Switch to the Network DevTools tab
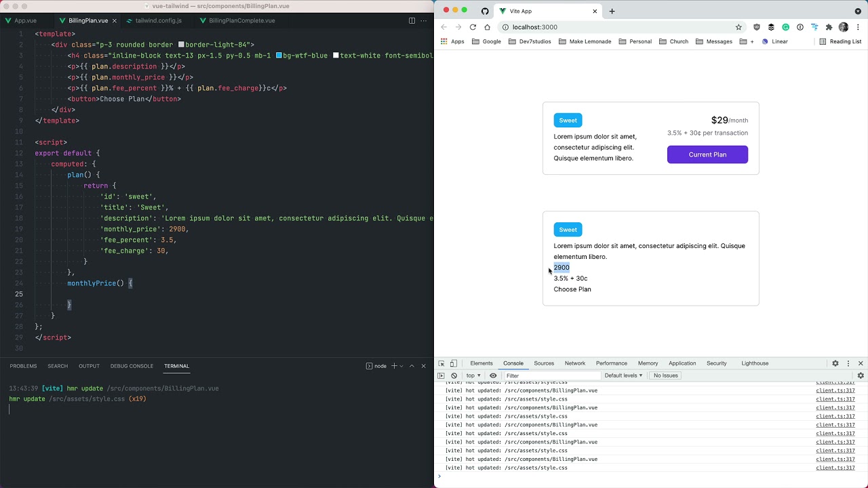The height and width of the screenshot is (488, 868). coord(575,363)
